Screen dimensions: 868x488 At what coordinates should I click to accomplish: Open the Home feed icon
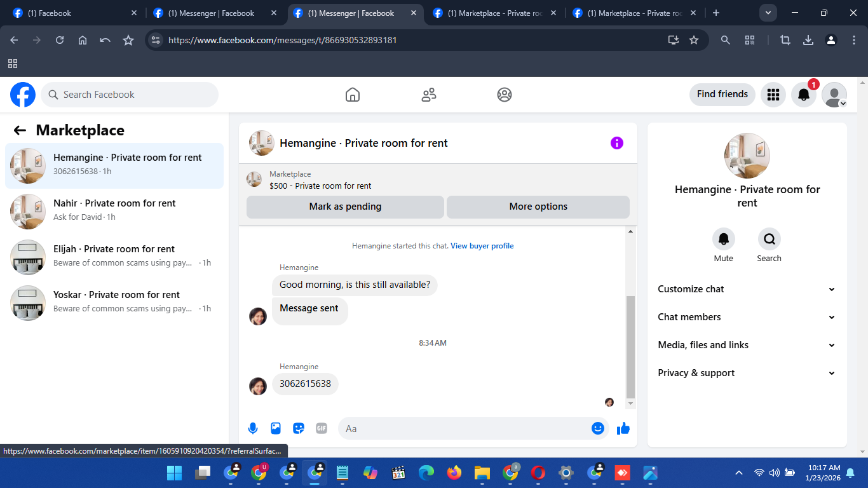(x=353, y=95)
